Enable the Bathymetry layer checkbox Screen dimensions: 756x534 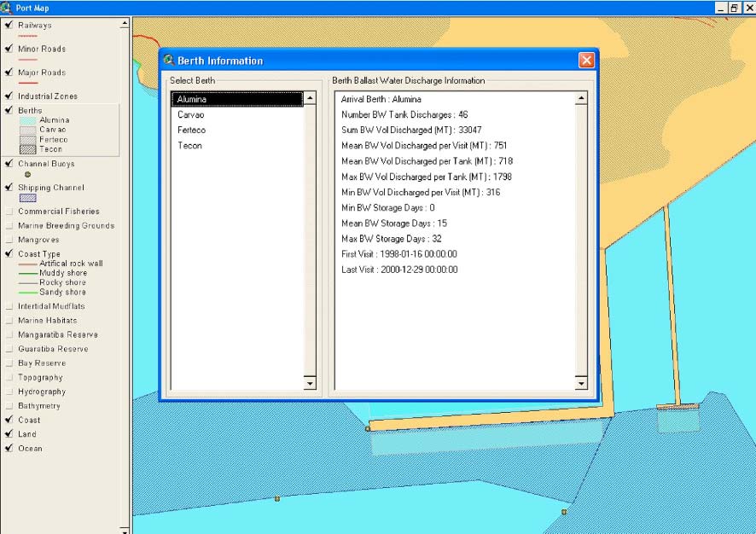coord(9,406)
